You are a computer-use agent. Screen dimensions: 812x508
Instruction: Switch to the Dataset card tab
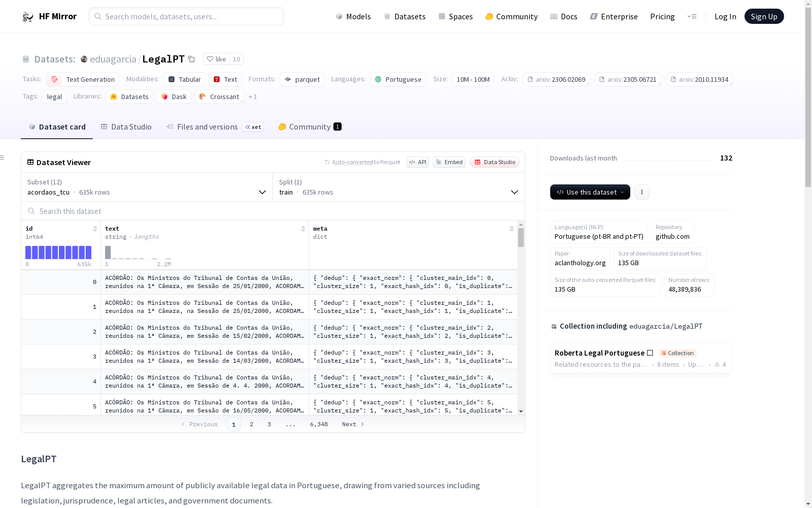tap(57, 127)
